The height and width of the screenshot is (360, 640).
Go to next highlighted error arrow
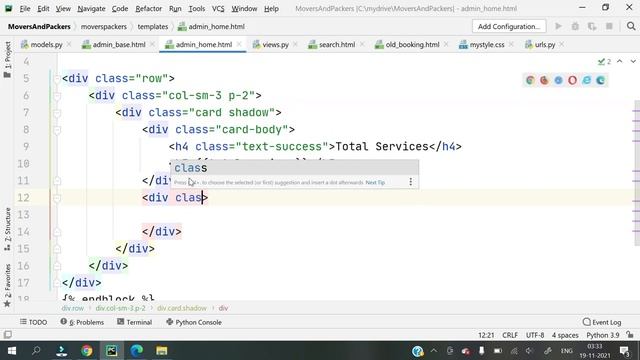click(633, 61)
